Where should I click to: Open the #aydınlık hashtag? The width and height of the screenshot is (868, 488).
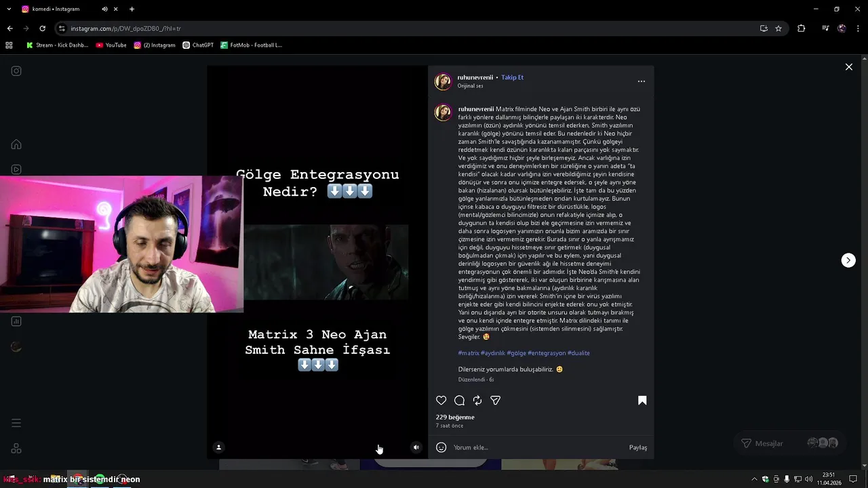click(493, 353)
